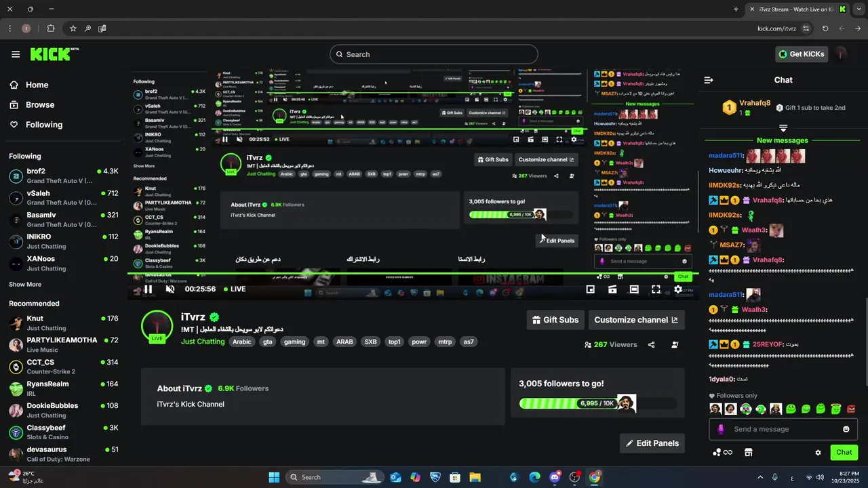Click the iTvrz LIVE channel avatar

[157, 326]
